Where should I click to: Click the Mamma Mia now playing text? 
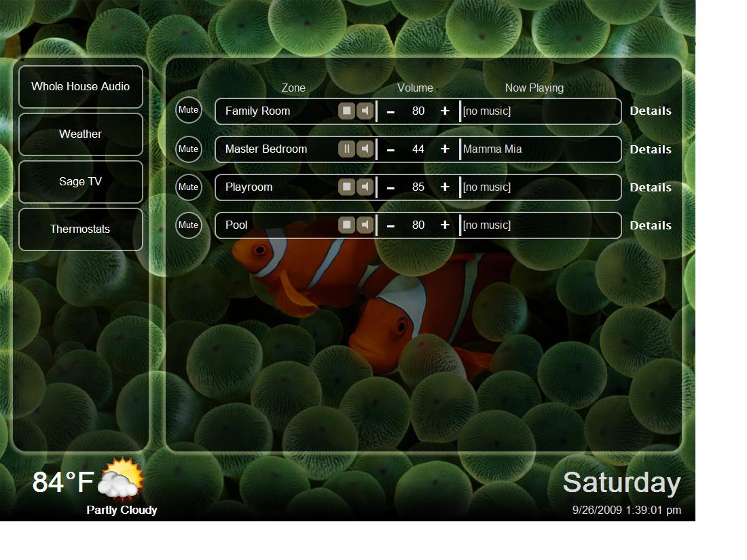[x=492, y=149]
